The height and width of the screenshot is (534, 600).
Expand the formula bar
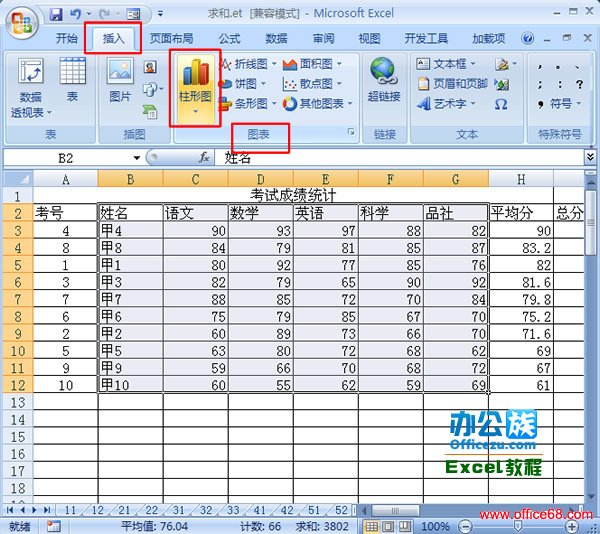pyautogui.click(x=590, y=156)
